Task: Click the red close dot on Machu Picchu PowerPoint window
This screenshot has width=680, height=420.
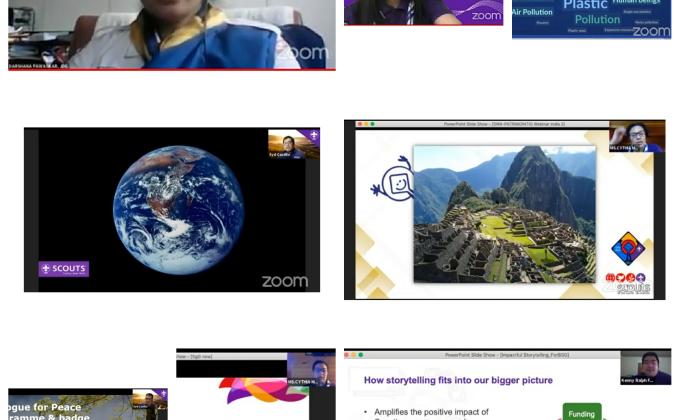Action: (360, 124)
